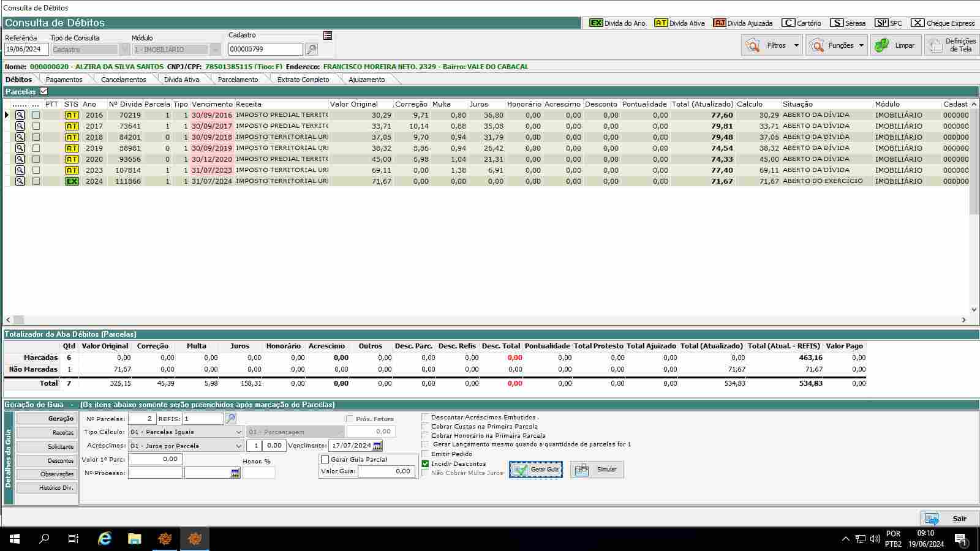Expand the Filtros dropdown arrow

pos(796,45)
